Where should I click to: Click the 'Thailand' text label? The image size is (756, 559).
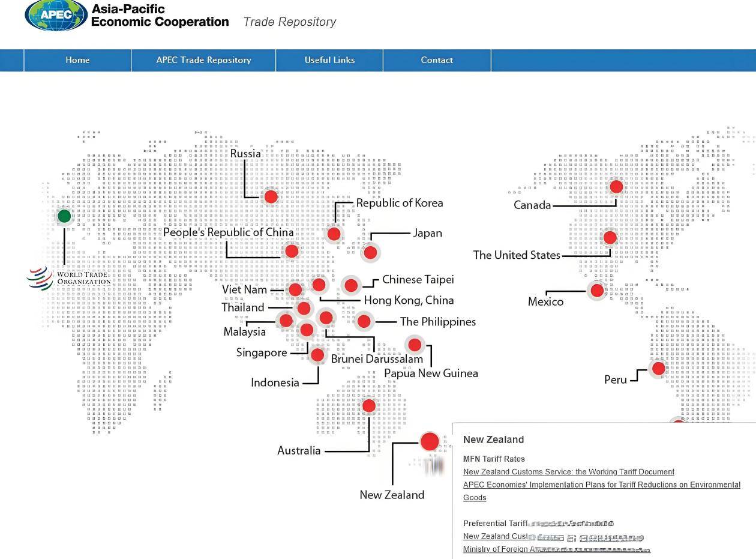click(243, 307)
